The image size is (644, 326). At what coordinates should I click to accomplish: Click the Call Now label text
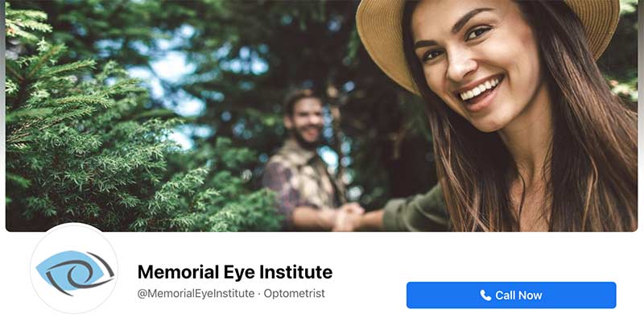pyautogui.click(x=518, y=295)
